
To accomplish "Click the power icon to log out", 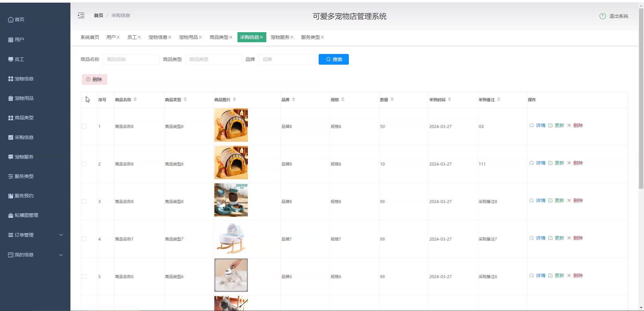I will (603, 16).
